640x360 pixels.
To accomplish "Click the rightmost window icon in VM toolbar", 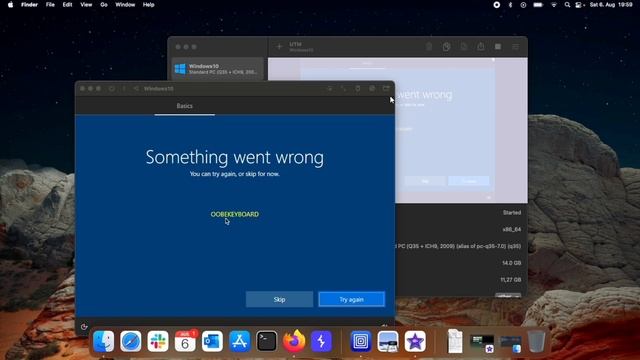I will pos(386,89).
